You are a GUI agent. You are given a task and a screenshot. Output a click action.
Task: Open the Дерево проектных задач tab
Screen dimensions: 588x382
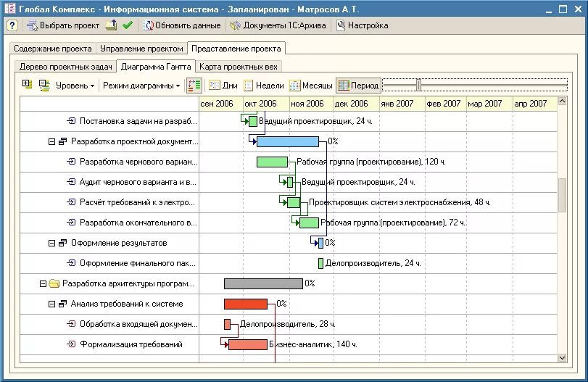coord(66,67)
